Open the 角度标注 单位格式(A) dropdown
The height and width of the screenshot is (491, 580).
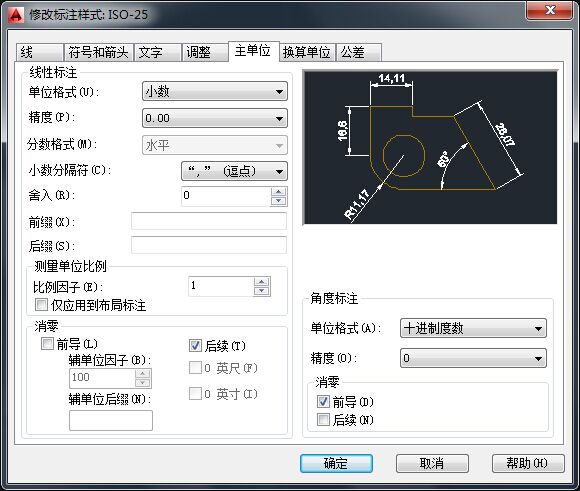point(473,328)
